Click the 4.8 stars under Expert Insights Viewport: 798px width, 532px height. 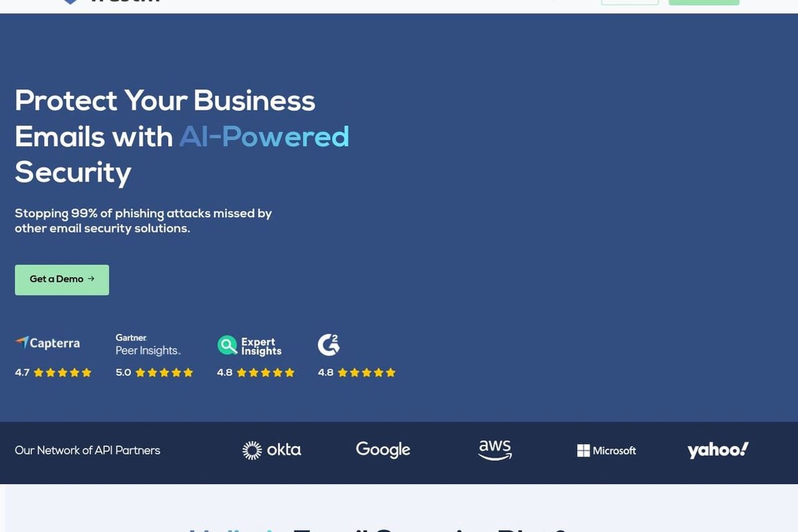pos(256,372)
